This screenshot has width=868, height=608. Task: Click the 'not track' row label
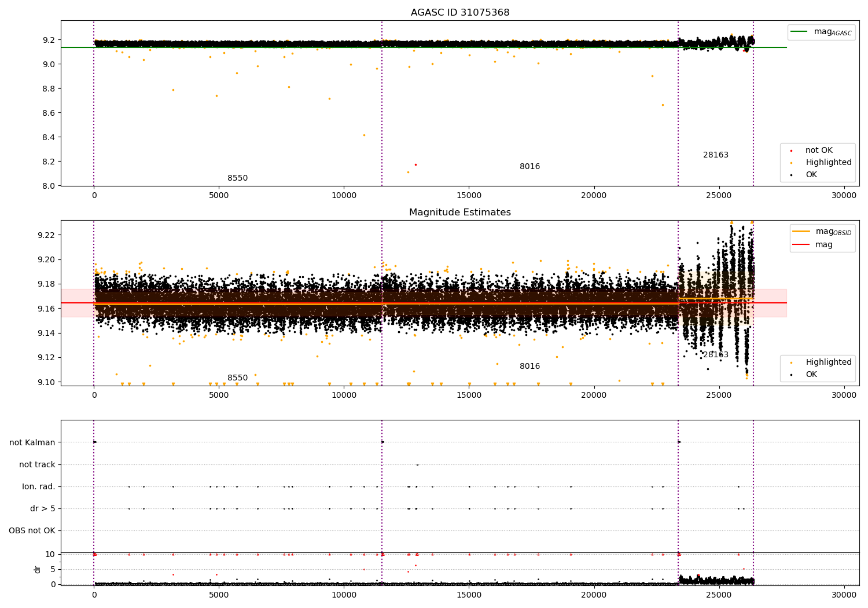click(37, 465)
